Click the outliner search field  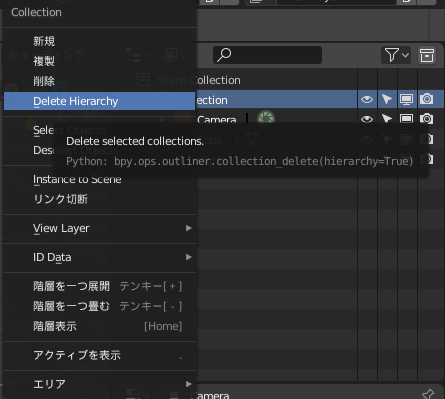267,55
